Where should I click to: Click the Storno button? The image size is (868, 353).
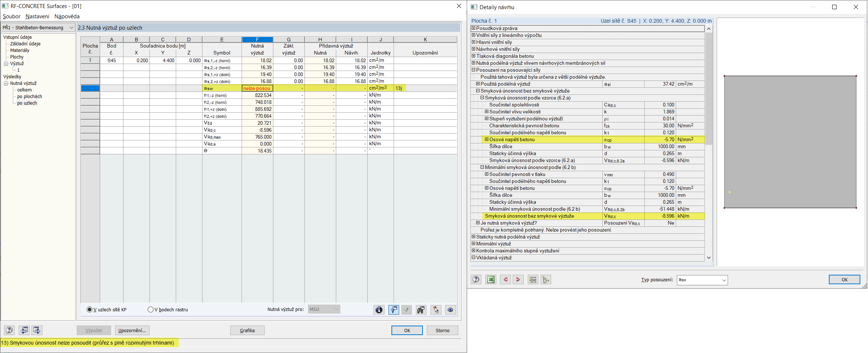tap(443, 330)
